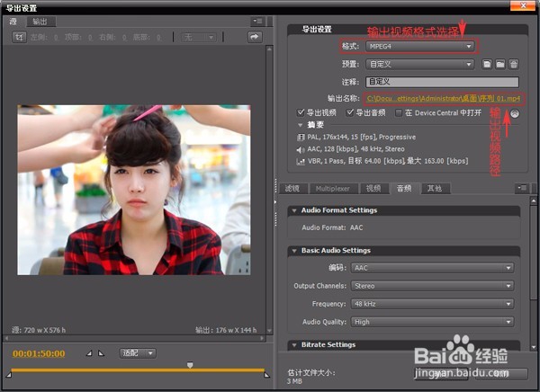Click the comment text field
Image resolution: width=540 pixels, height=392 pixels.
pyautogui.click(x=442, y=82)
